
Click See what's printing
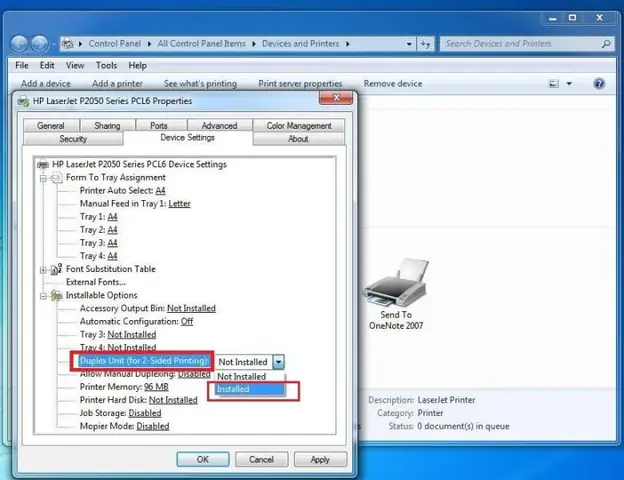[200, 84]
